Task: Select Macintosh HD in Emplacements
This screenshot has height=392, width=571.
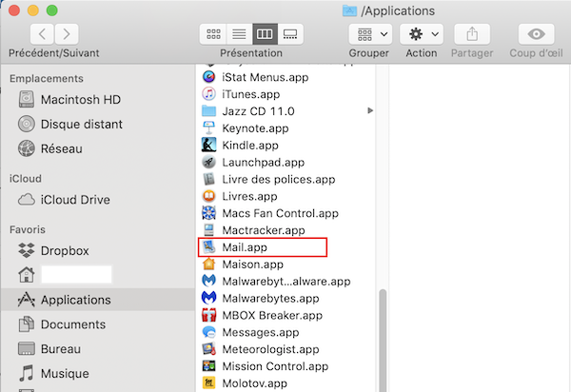Action: point(79,100)
